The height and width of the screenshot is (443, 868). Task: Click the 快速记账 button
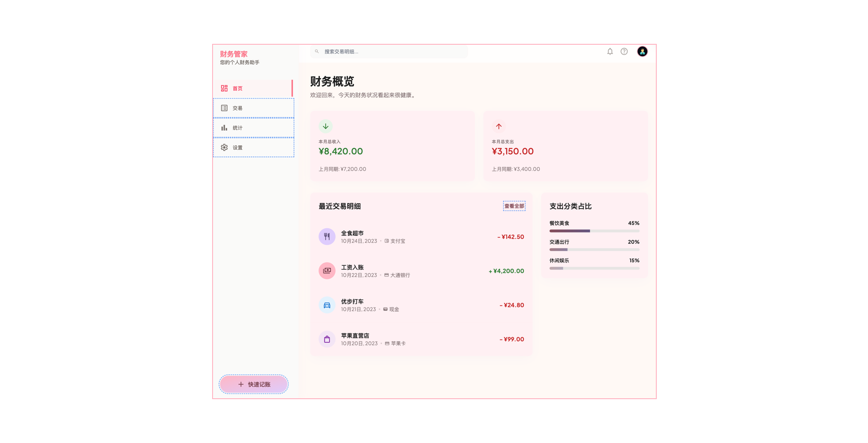point(254,384)
